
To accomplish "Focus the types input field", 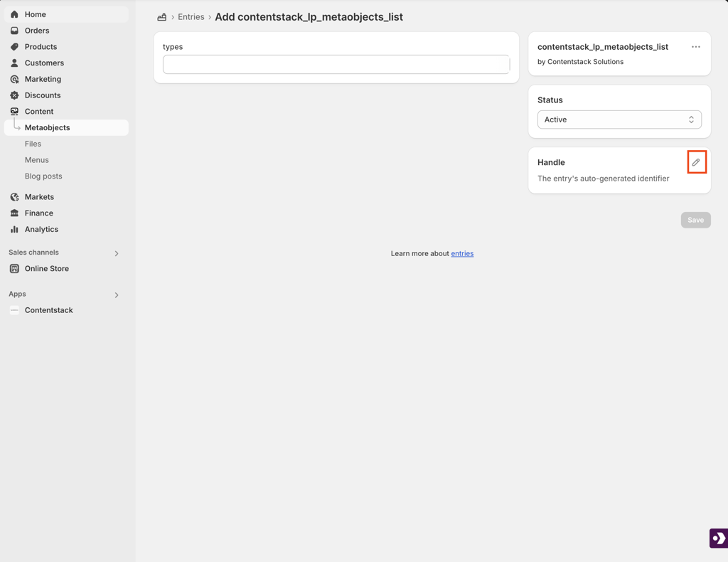I will point(336,64).
